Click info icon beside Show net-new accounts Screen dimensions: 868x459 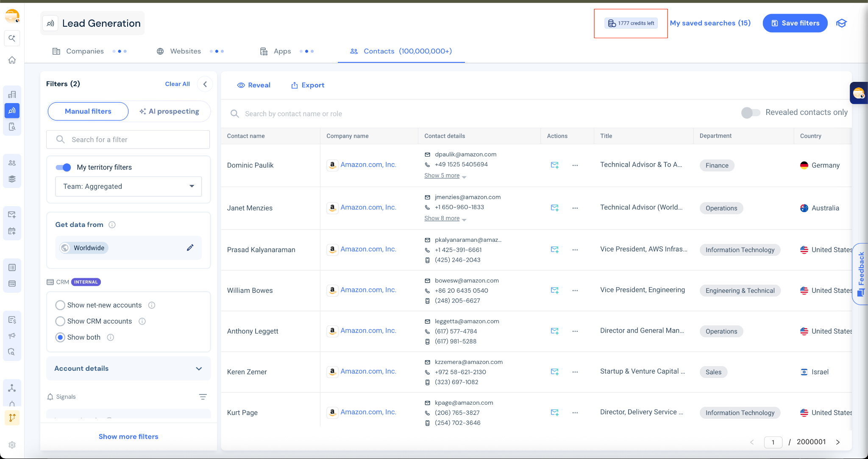152,305
